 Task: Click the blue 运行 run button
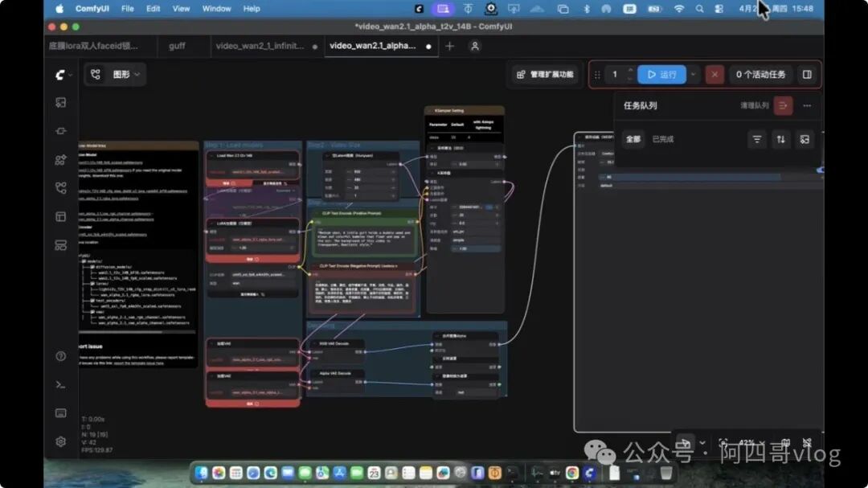click(661, 74)
